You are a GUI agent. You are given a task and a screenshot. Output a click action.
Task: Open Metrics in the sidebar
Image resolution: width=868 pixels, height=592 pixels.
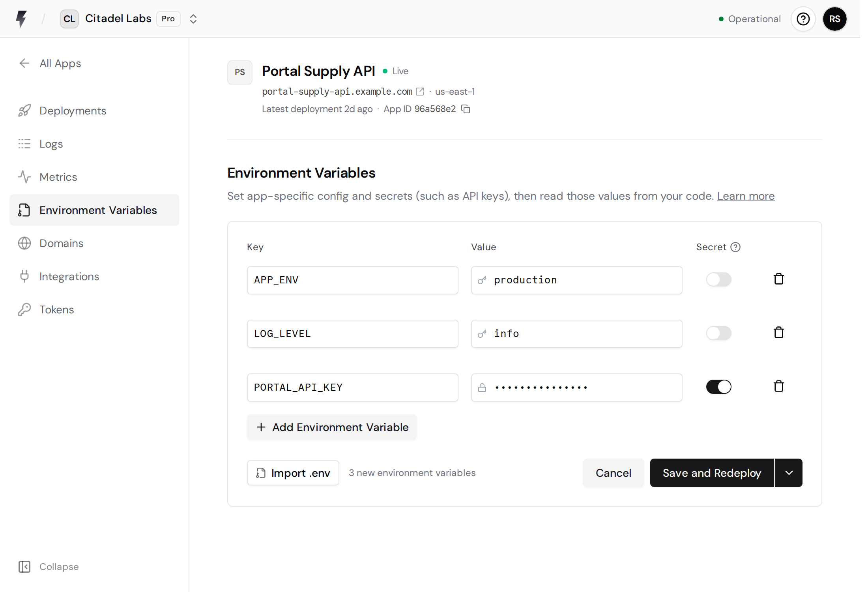94,177
